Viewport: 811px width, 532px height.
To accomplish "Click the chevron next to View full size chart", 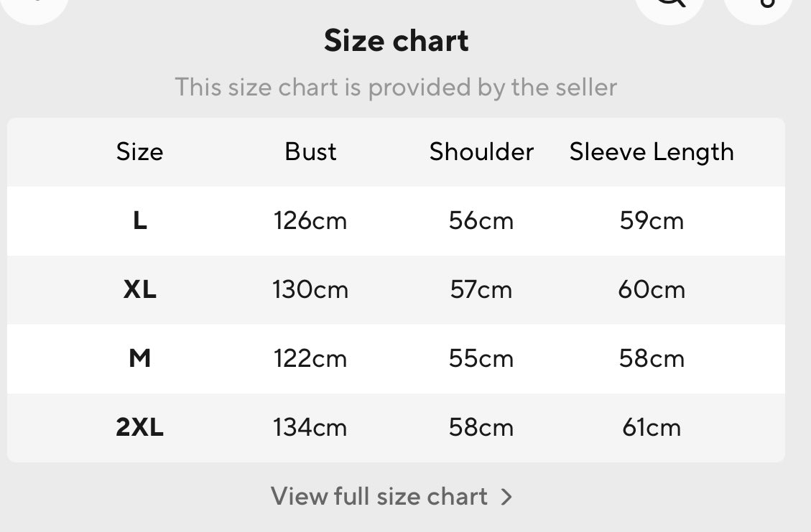I will click(x=506, y=497).
